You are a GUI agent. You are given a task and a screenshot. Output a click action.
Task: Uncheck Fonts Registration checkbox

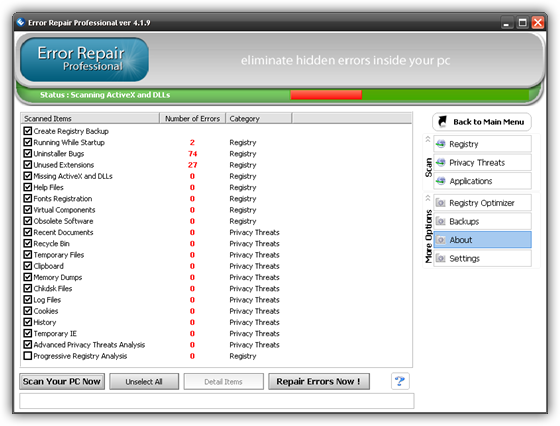[28, 198]
